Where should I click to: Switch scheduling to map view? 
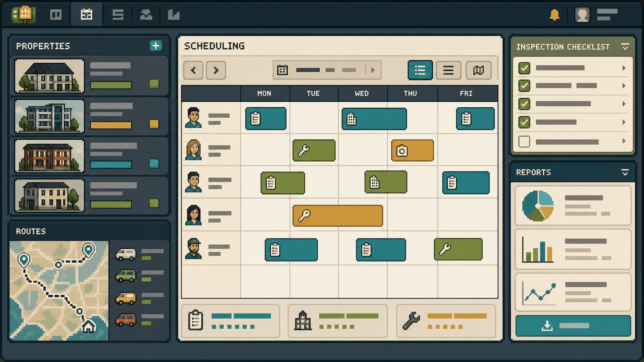478,70
